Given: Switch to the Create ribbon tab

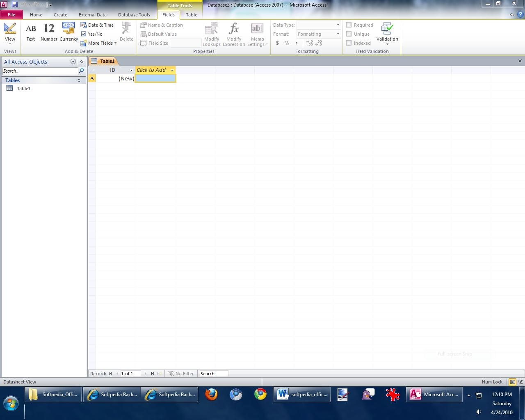Looking at the screenshot, I should 60,15.
